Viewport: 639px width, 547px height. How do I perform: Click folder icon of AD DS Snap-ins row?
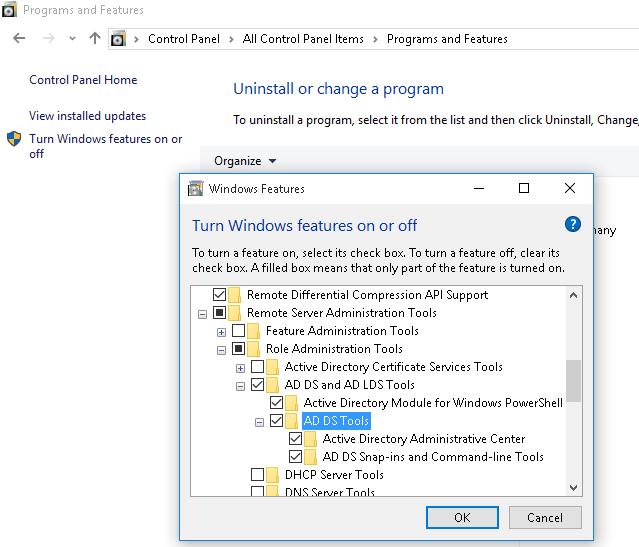(310, 457)
